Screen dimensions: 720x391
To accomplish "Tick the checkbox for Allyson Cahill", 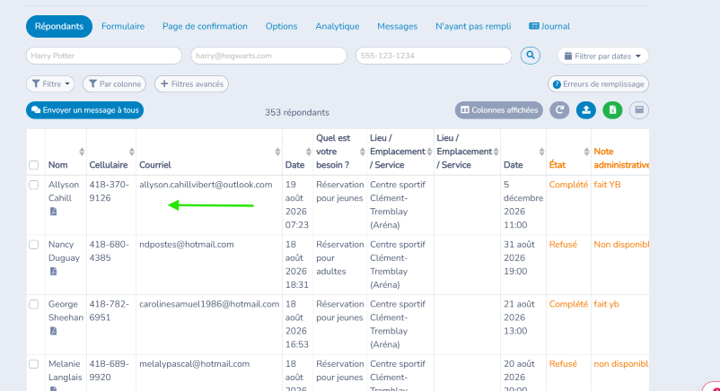I will coord(34,185).
